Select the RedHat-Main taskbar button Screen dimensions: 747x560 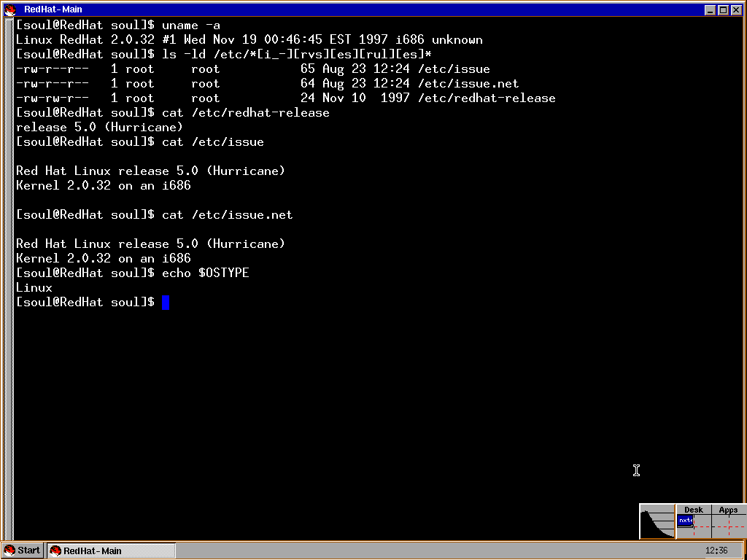coord(112,551)
